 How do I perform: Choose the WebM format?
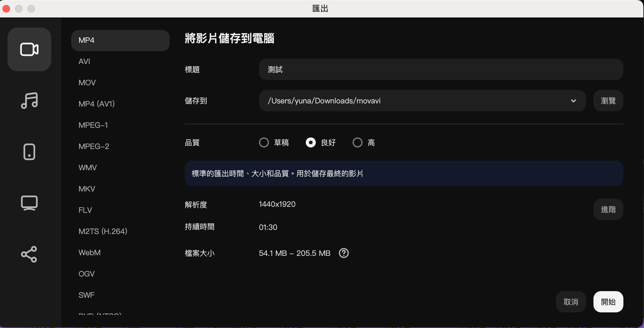tap(120, 253)
